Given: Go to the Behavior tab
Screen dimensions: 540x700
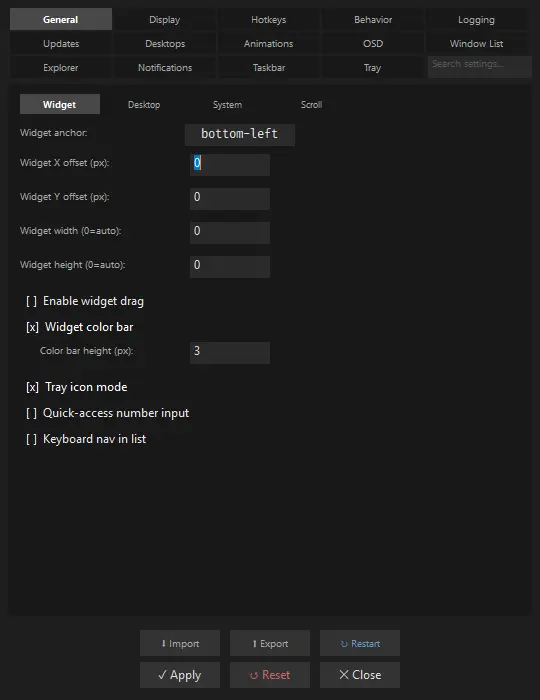Looking at the screenshot, I should (x=373, y=20).
